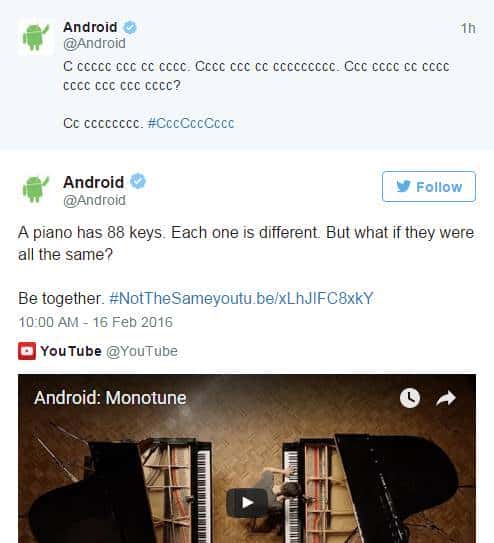Click the Android: Monotune video title
Screen dimensions: 494x543
[x=110, y=398]
